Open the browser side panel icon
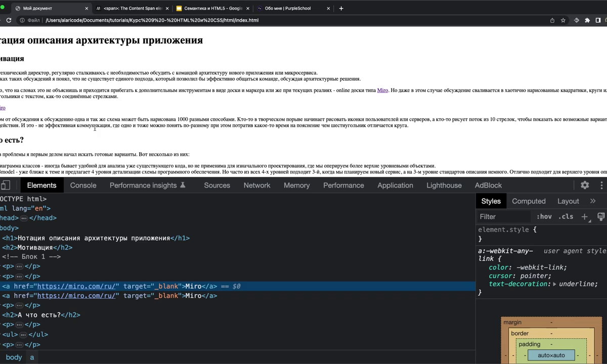The image size is (607, 364). pos(598,20)
